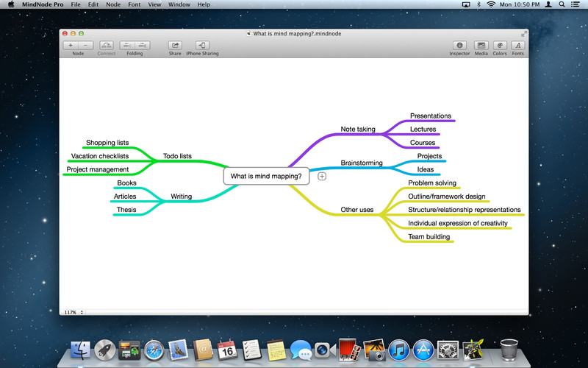Select the 'What is mind mapping?' central node
588x368 pixels.
(x=266, y=177)
